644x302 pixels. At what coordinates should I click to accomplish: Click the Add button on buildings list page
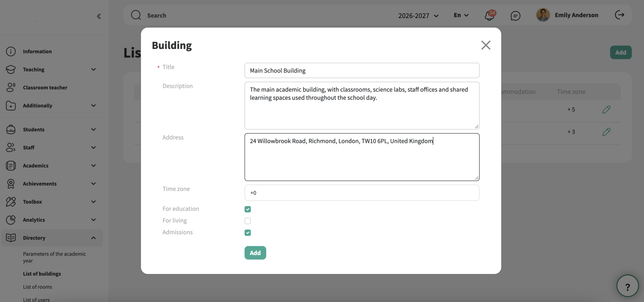point(621,52)
